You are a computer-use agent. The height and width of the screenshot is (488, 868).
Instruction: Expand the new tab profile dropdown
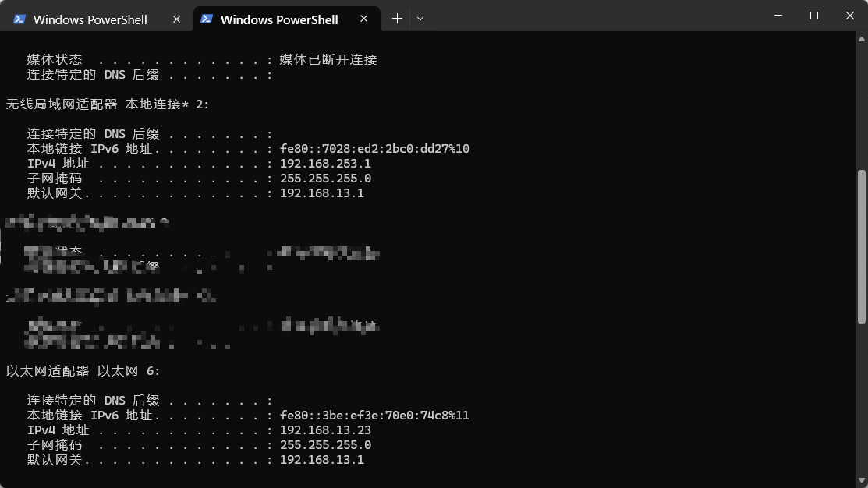tap(420, 19)
